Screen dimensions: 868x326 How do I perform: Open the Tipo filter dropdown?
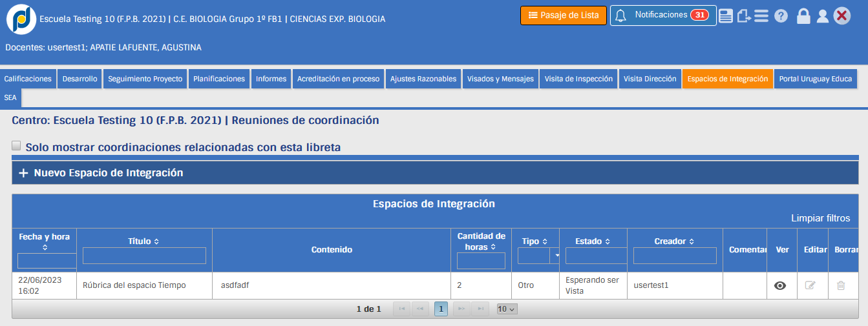coord(555,256)
